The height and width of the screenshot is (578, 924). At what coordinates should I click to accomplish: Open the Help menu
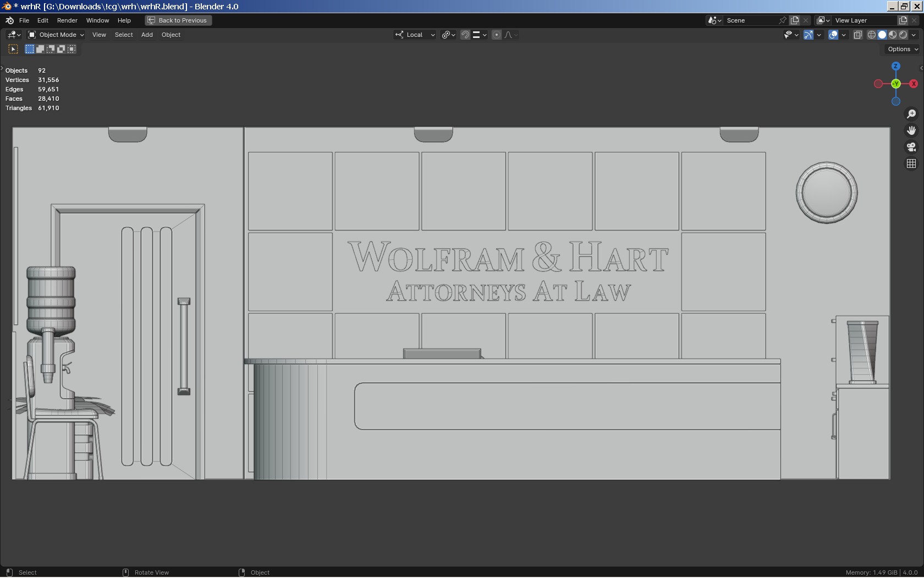click(x=124, y=20)
